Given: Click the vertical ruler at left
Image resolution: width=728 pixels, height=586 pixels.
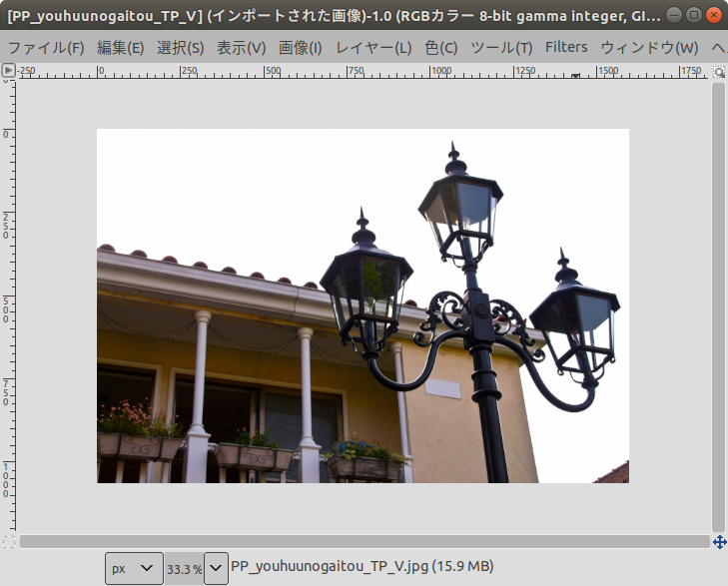Looking at the screenshot, I should click(8, 305).
